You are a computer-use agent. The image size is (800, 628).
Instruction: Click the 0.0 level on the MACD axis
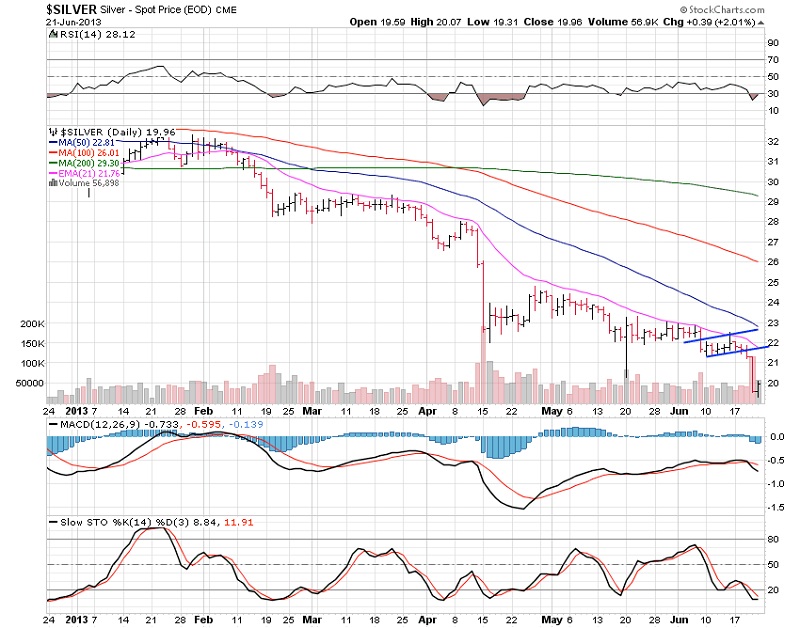tap(777, 437)
